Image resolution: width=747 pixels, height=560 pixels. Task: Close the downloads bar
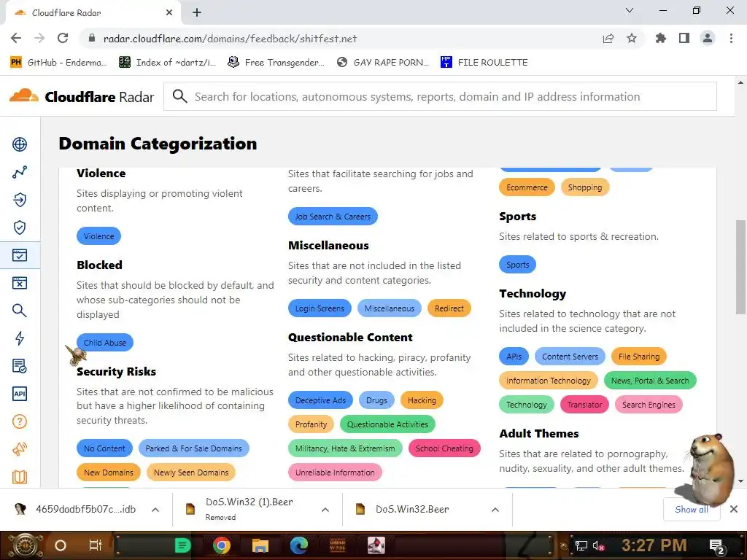click(734, 510)
